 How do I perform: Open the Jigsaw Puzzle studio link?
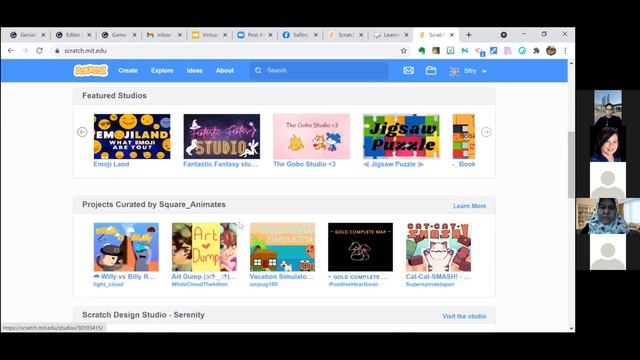coord(393,164)
